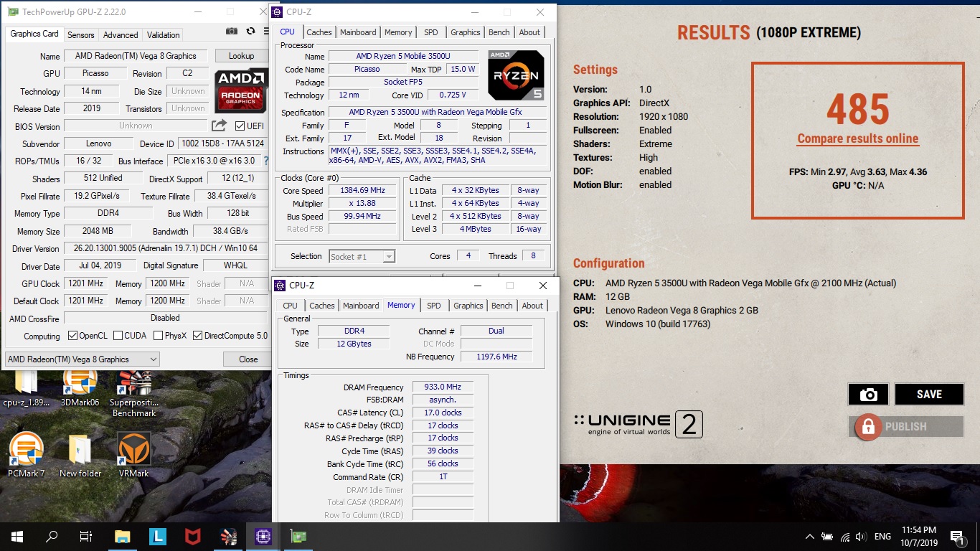Switch to CPU-Z taskbar icon

pos(263,536)
